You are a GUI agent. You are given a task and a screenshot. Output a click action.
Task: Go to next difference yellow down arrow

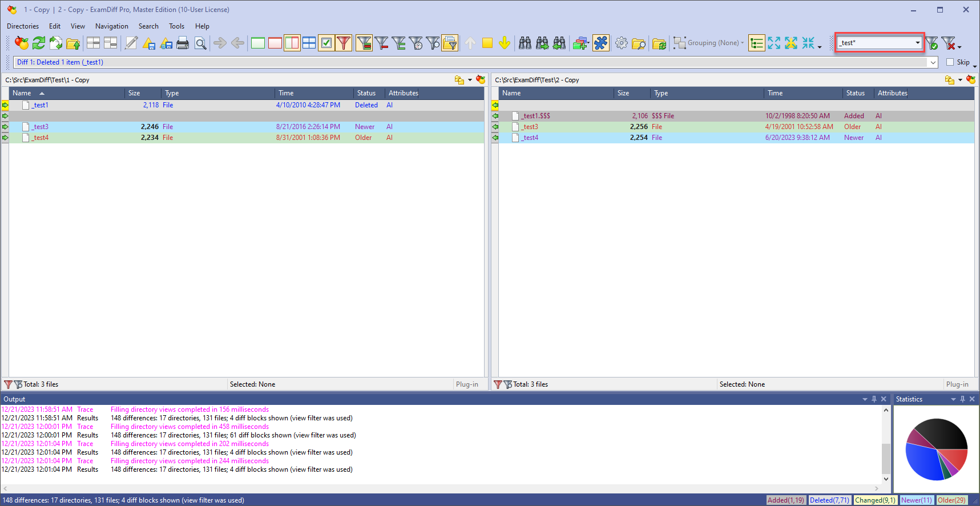[505, 43]
